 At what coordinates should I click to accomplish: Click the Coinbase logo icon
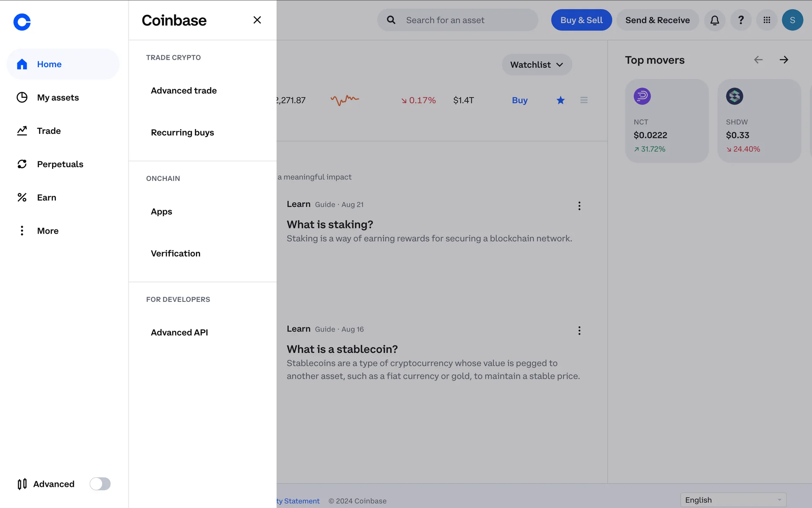coord(22,22)
